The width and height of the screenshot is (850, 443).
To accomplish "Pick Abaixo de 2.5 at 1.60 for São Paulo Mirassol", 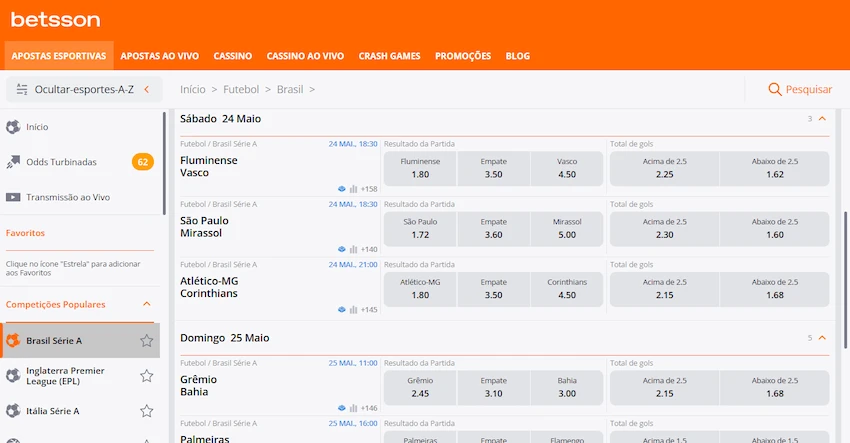I will click(x=775, y=229).
